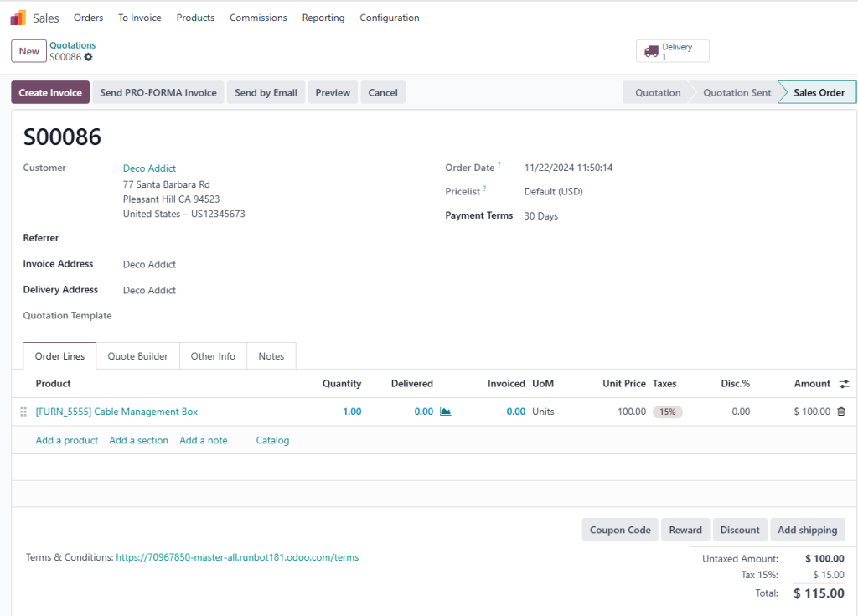Click the Pricelist help question mark
Image resolution: width=858 pixels, height=616 pixels.
tap(484, 189)
